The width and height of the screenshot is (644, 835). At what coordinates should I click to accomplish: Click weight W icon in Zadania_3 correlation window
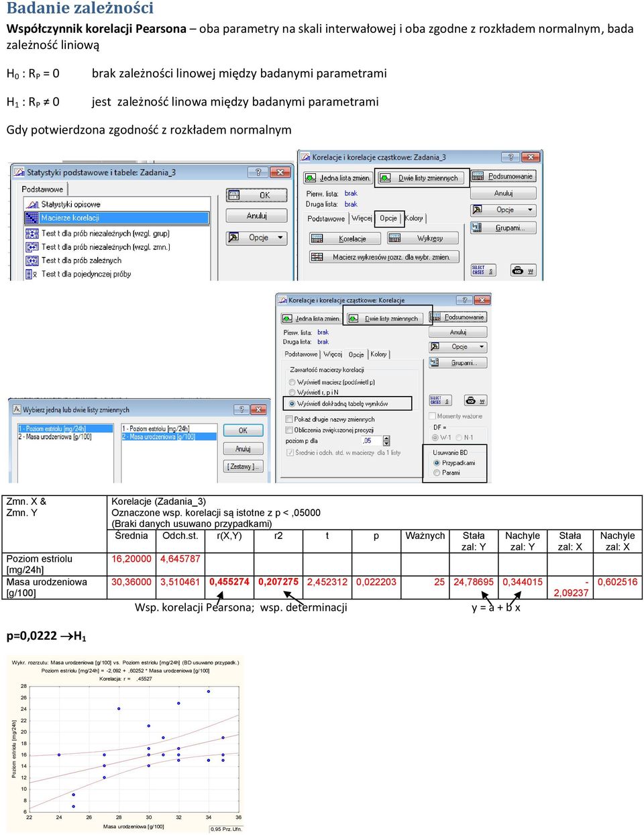[x=523, y=271]
